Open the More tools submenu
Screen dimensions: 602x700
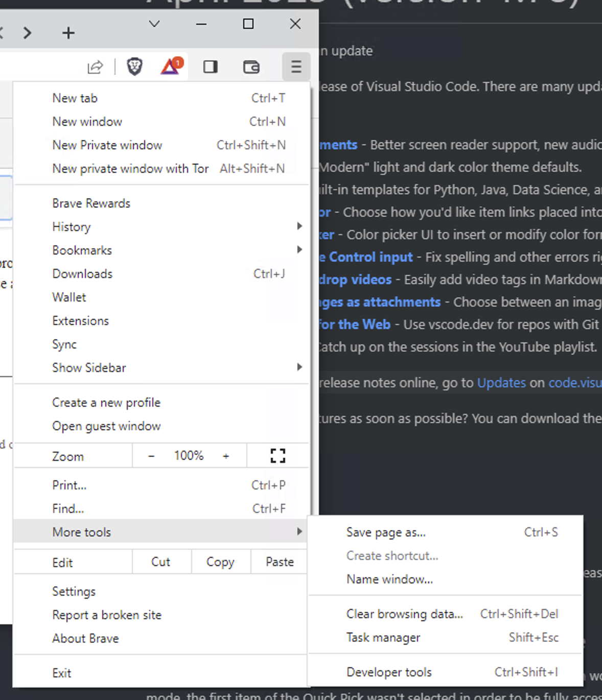pos(81,531)
